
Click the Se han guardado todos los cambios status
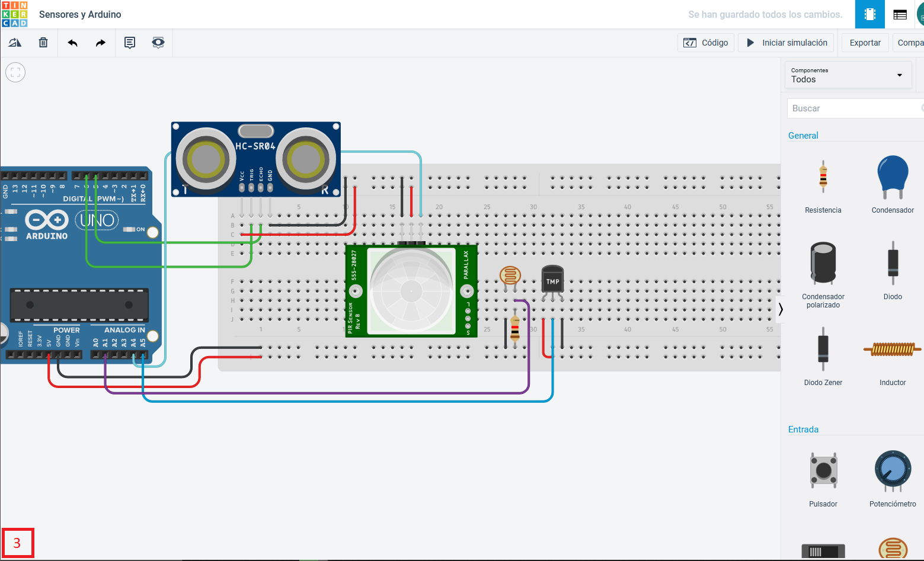pos(765,14)
